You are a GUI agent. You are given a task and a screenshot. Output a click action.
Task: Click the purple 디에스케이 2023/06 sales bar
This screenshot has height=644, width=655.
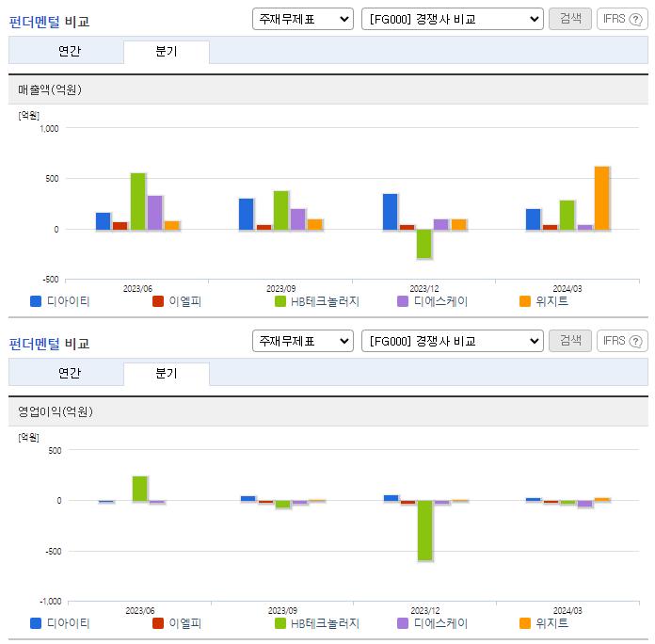155,213
